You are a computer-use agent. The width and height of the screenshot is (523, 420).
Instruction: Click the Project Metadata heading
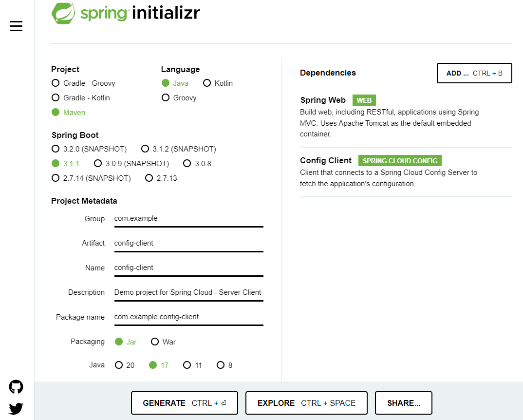84,201
